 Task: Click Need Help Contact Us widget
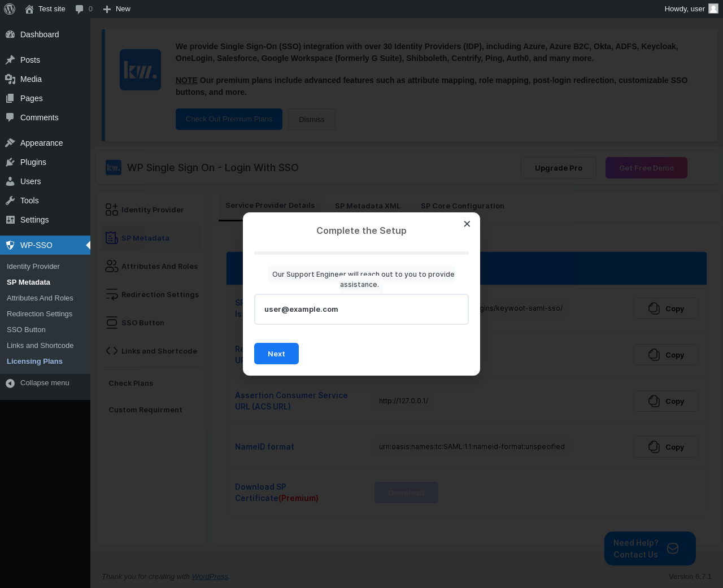click(x=650, y=548)
